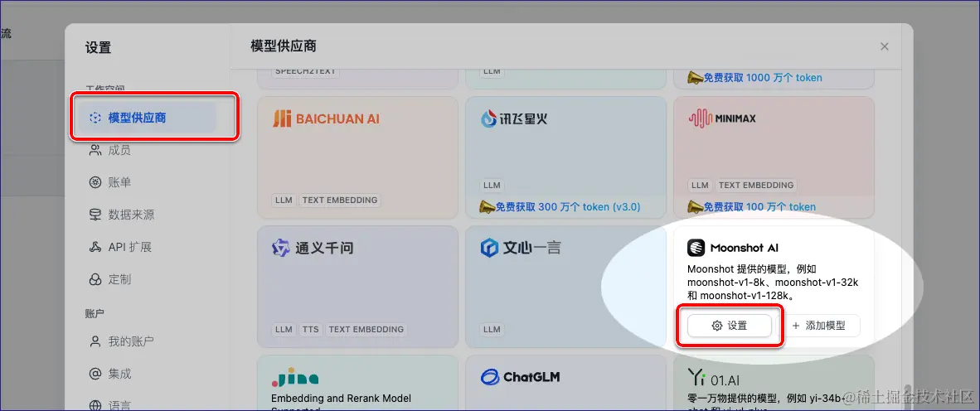Click Moonshot AI 添加模型 (Add Model) button

[818, 326]
